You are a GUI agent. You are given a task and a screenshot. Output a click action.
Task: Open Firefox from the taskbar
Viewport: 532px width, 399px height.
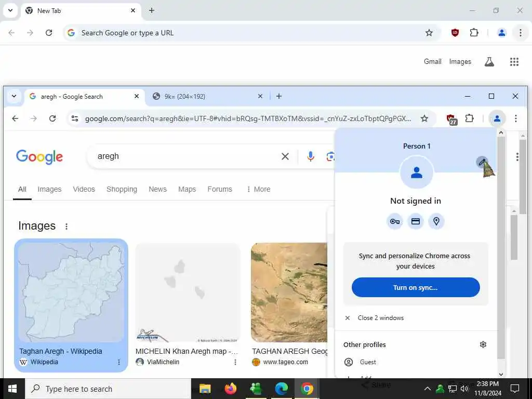click(x=230, y=389)
